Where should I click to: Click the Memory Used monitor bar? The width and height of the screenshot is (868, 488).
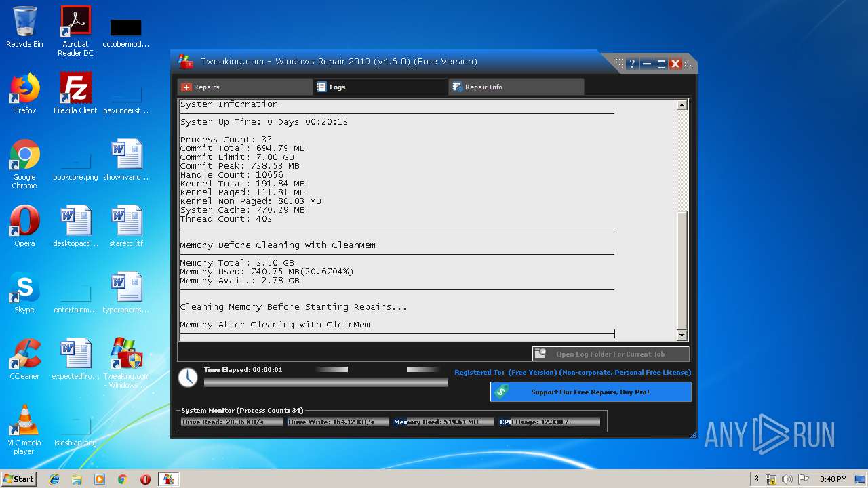pos(444,422)
